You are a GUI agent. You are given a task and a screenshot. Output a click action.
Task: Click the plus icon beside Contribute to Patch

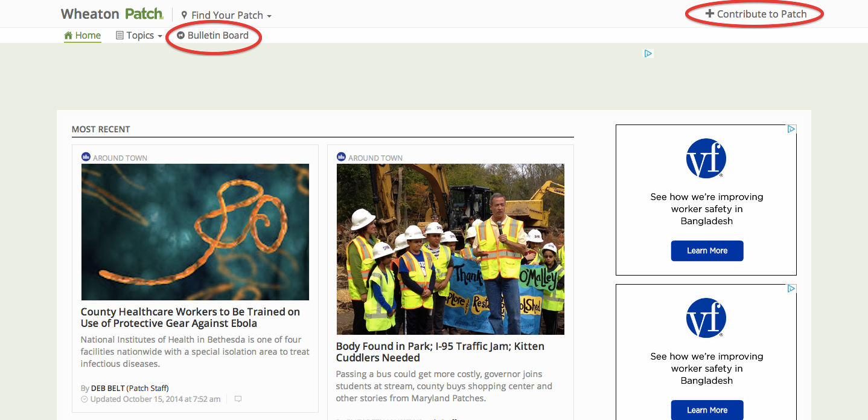click(x=709, y=13)
